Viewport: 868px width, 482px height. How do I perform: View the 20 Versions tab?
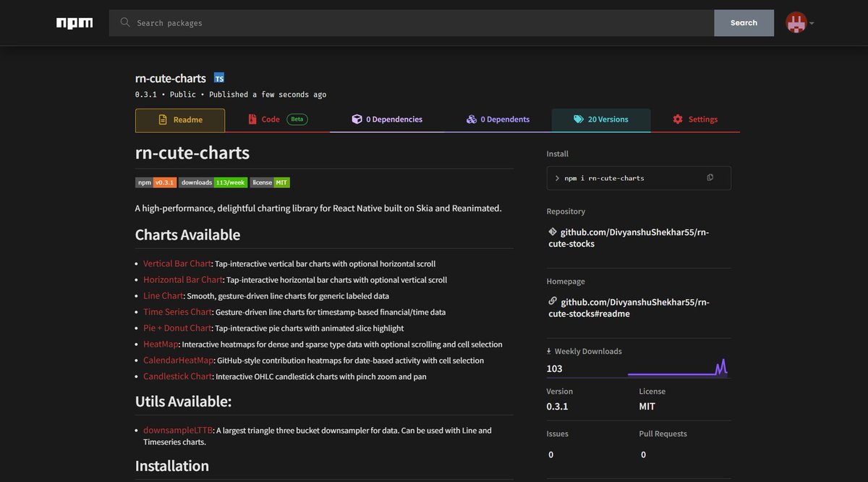point(601,119)
